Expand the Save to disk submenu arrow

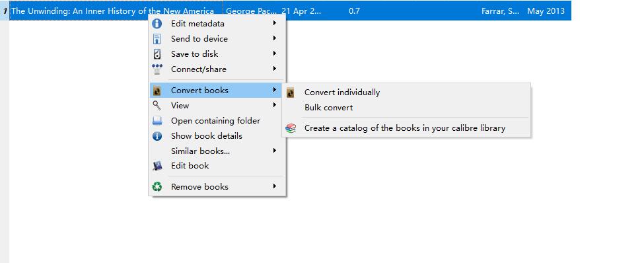point(274,54)
